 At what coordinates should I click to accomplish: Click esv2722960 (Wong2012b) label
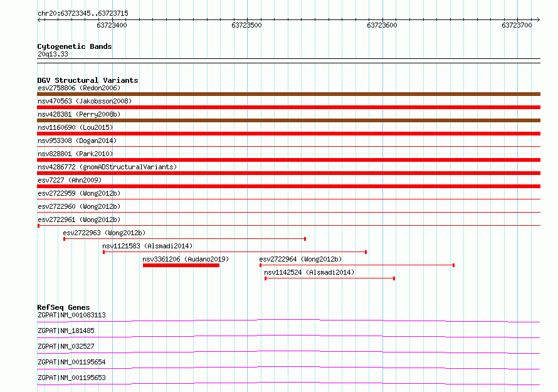[x=79, y=206]
